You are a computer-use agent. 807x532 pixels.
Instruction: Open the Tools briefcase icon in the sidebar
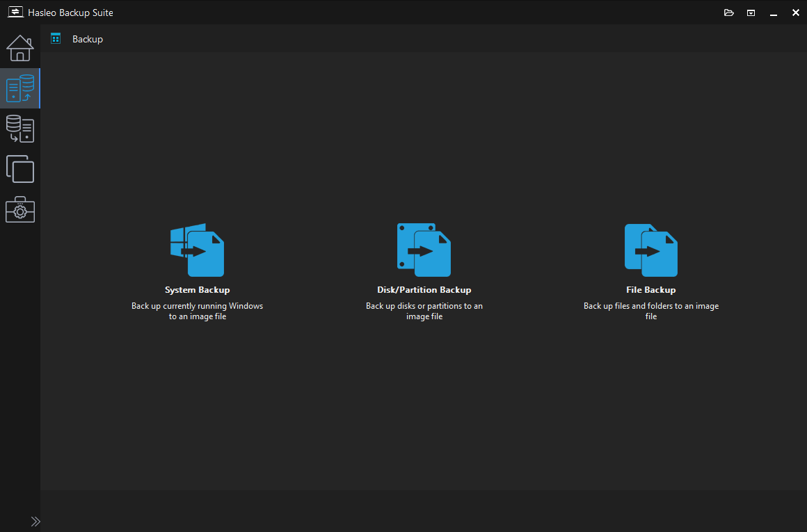tap(20, 209)
